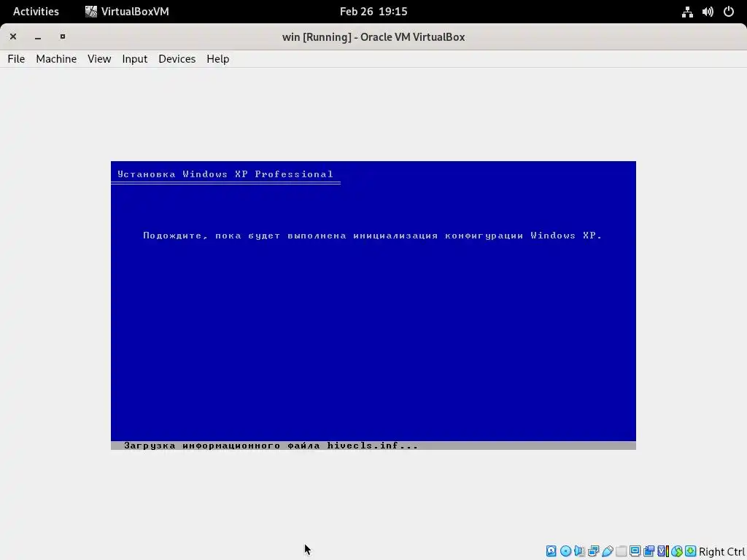Open the Help menu
Screen dimensions: 747x560
coord(217,58)
